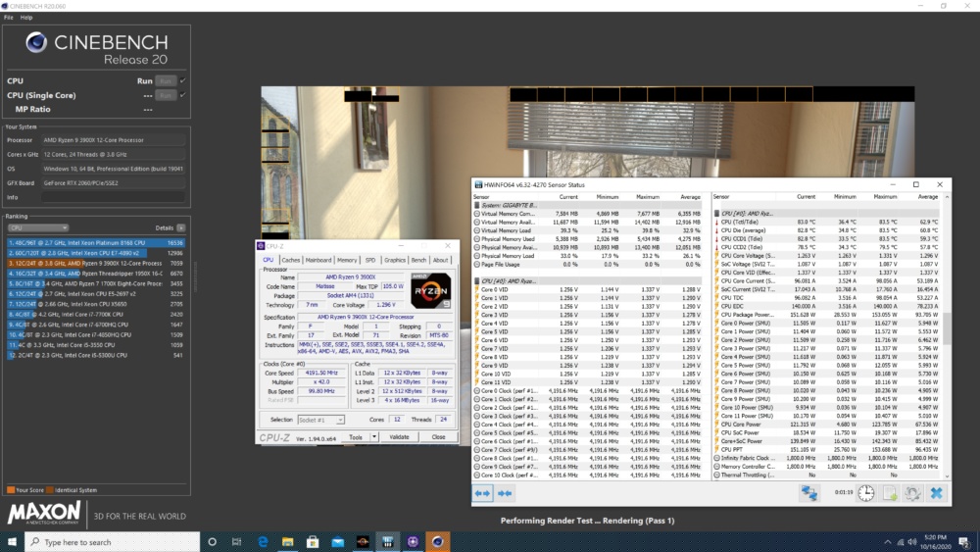Viewport: 980px width, 552px height.
Task: Click CPU-Z Validate button
Action: pyautogui.click(x=400, y=437)
